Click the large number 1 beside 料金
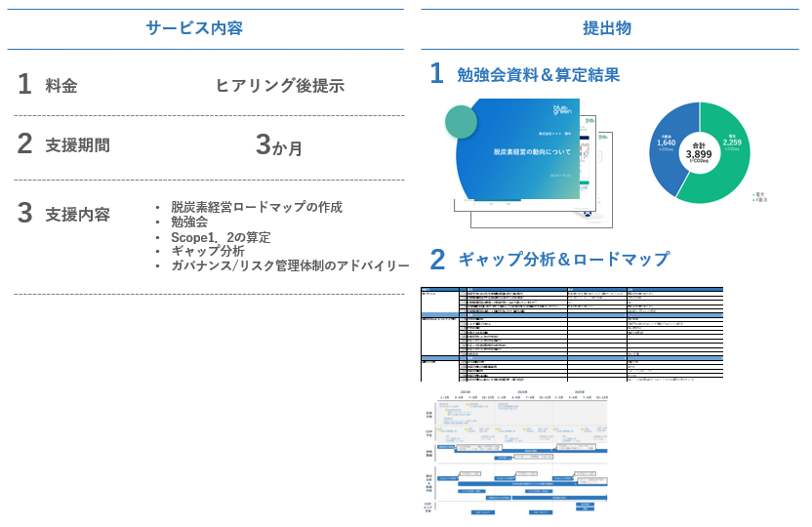812x527 pixels. 24,86
